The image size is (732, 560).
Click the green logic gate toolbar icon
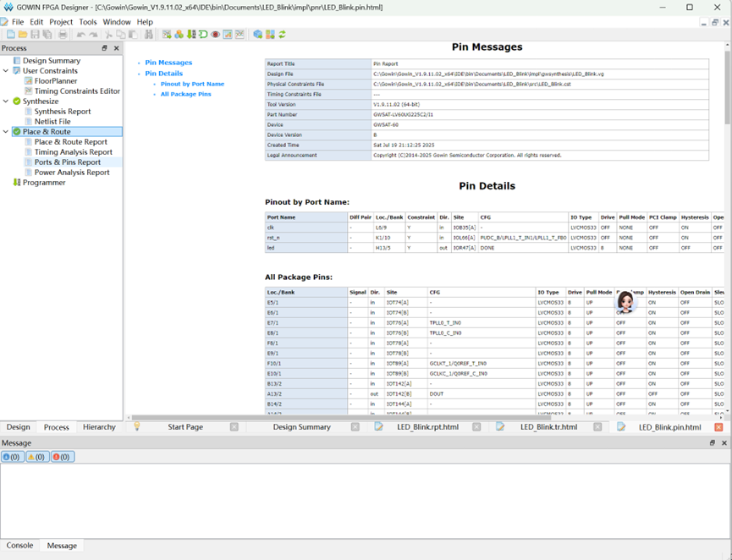203,35
